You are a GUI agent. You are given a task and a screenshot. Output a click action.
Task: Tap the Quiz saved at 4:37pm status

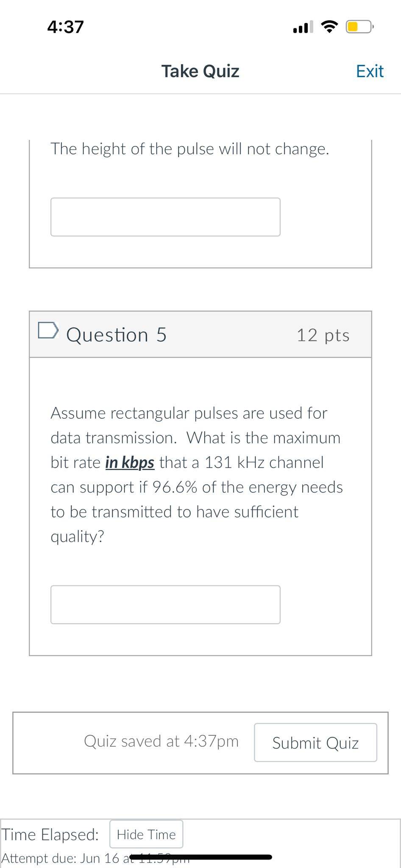coord(161,741)
